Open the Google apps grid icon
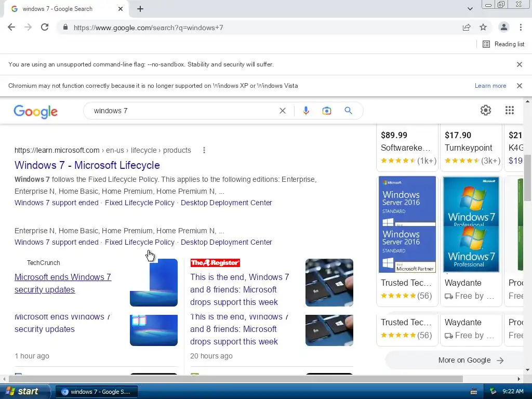The width and height of the screenshot is (532, 399). pos(509,110)
